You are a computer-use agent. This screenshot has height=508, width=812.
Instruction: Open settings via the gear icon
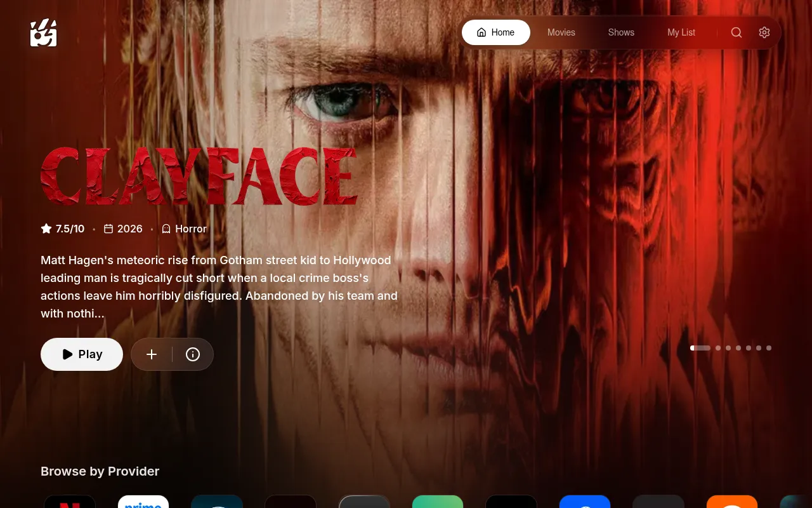[764, 32]
